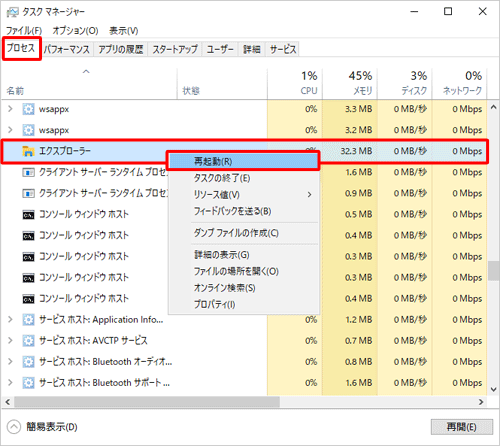Click the 32.3 MB memory value

(x=356, y=151)
